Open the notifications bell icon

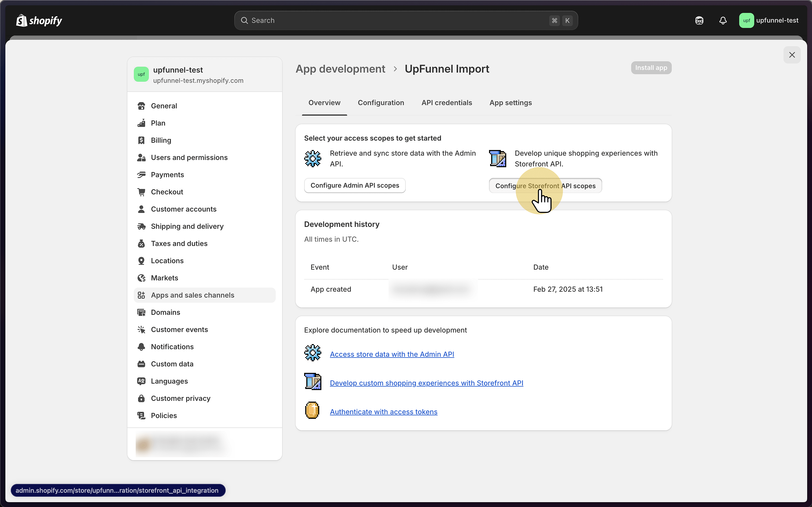pyautogui.click(x=723, y=21)
